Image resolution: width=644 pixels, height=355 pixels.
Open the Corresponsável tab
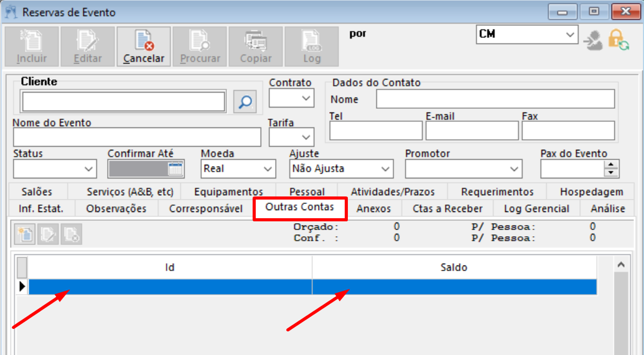(206, 208)
